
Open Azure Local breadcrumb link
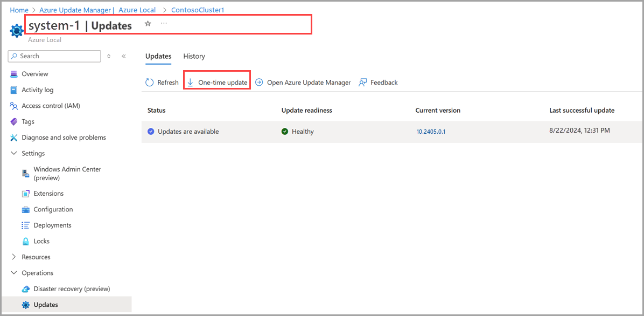pos(137,10)
